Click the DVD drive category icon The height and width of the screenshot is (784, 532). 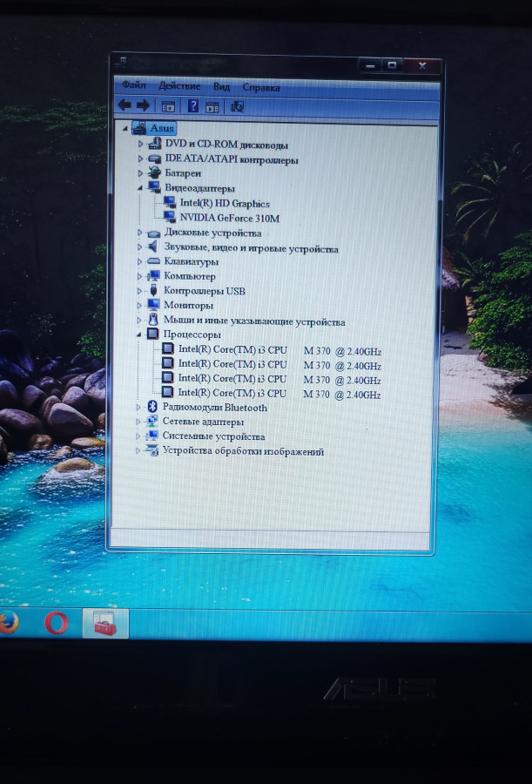pyautogui.click(x=154, y=144)
